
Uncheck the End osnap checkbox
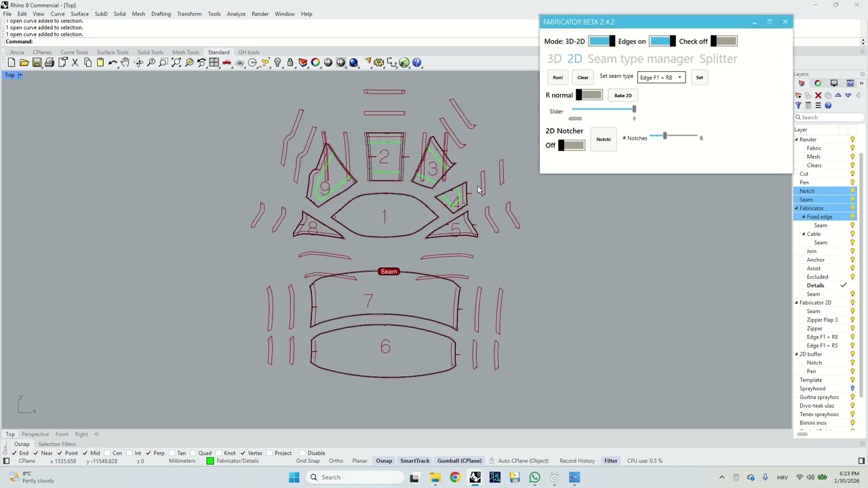click(x=14, y=453)
